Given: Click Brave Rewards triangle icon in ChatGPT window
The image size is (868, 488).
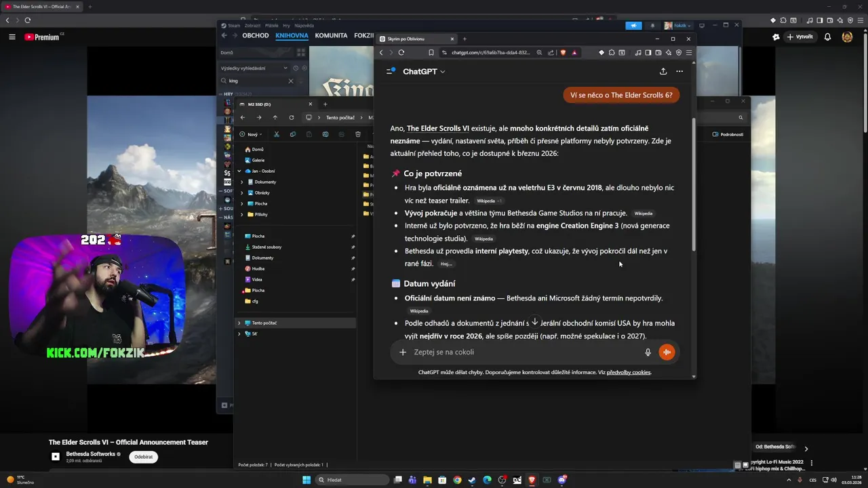Looking at the screenshot, I should click(x=574, y=52).
